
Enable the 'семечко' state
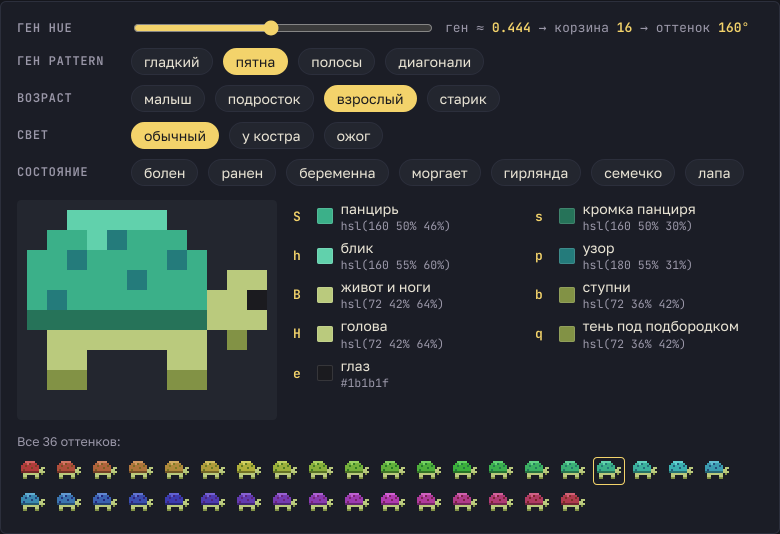(633, 173)
